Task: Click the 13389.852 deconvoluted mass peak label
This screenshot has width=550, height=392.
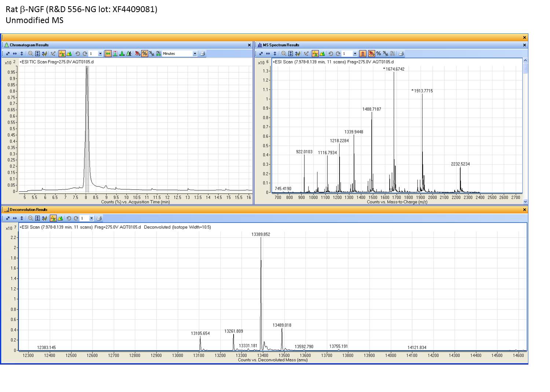Action: pos(261,234)
